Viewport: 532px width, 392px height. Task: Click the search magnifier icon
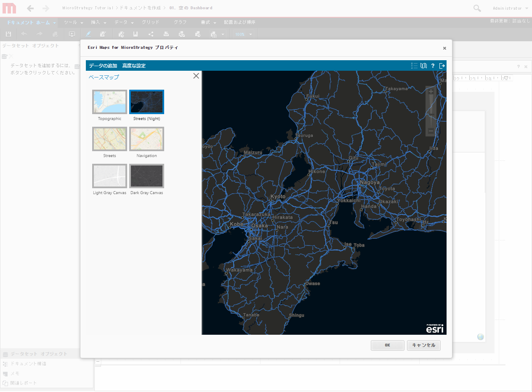pyautogui.click(x=477, y=8)
